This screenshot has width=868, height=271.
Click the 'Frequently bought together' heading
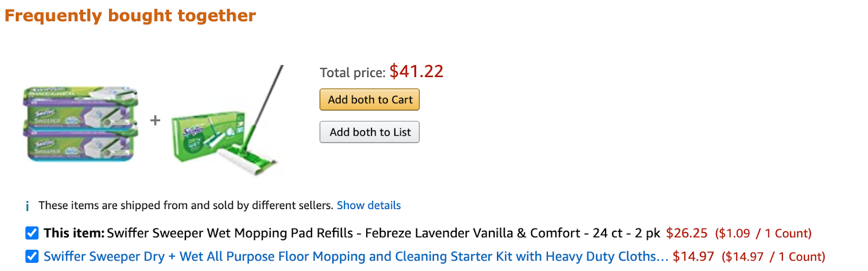[130, 16]
